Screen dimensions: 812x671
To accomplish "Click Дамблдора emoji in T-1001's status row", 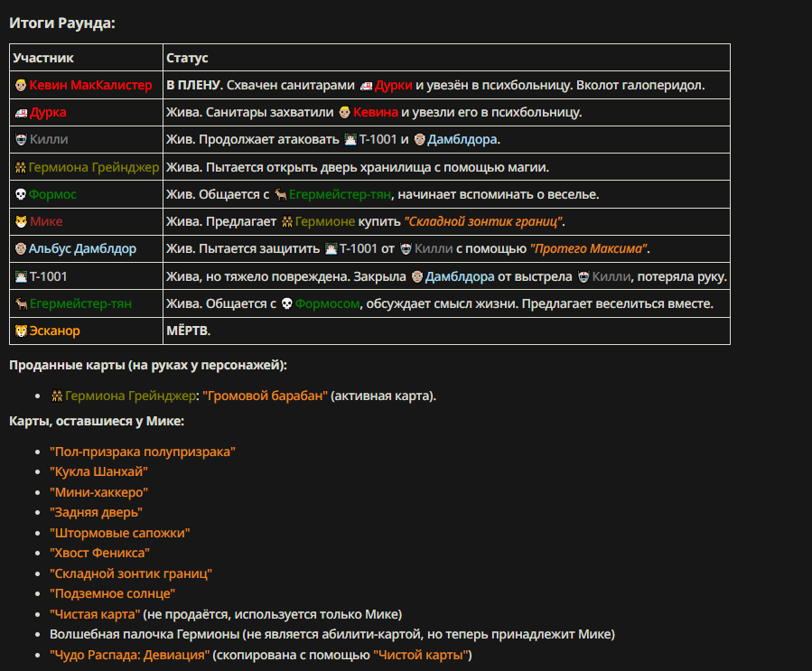I will click(x=417, y=277).
